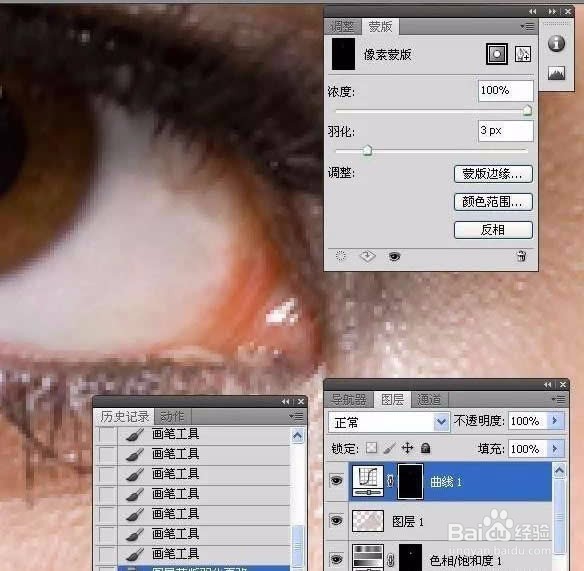This screenshot has height=571, width=584.
Task: Switch to the 通道 tab
Action: coord(429,400)
